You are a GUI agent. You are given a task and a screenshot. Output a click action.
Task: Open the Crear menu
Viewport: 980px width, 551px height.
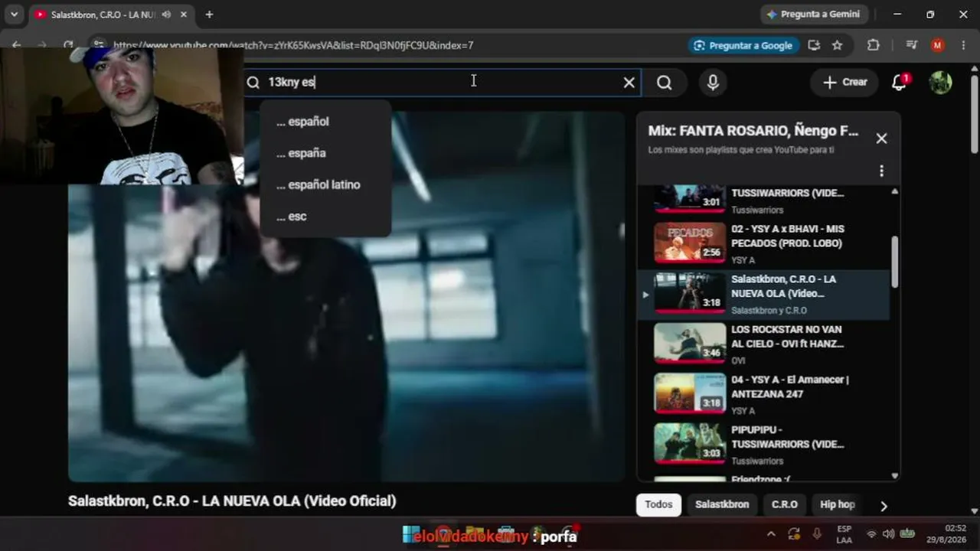click(x=845, y=83)
